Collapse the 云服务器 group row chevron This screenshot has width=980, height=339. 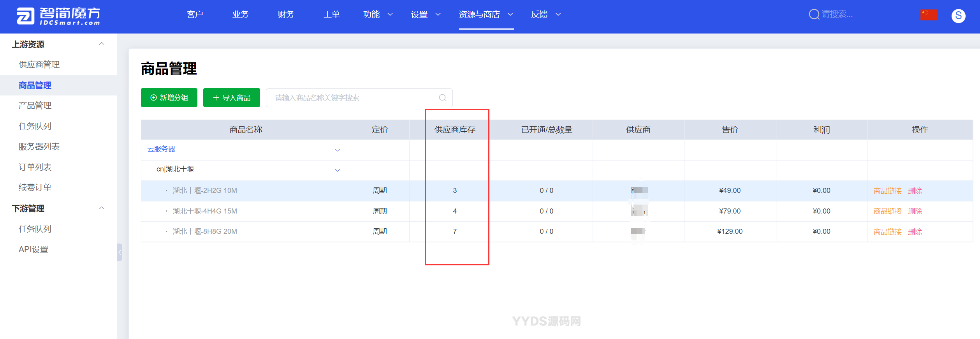click(x=338, y=150)
